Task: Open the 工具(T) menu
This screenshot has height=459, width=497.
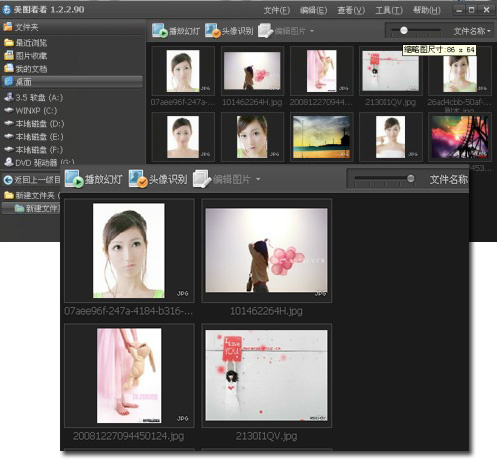Action: 389,10
